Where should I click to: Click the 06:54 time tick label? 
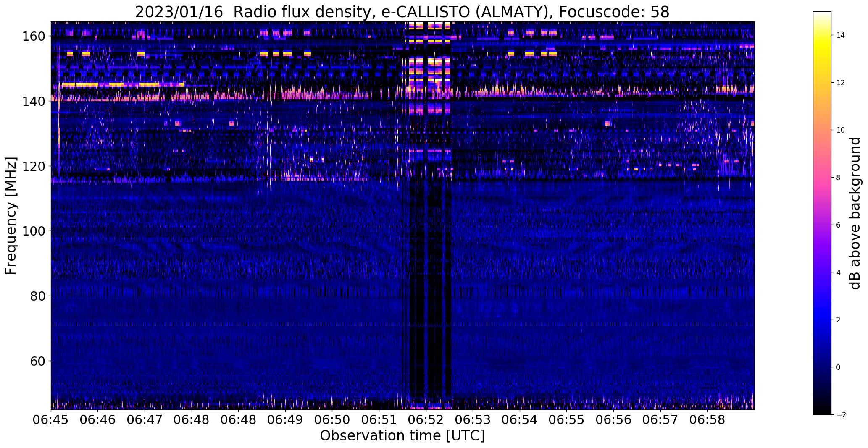coord(520,420)
